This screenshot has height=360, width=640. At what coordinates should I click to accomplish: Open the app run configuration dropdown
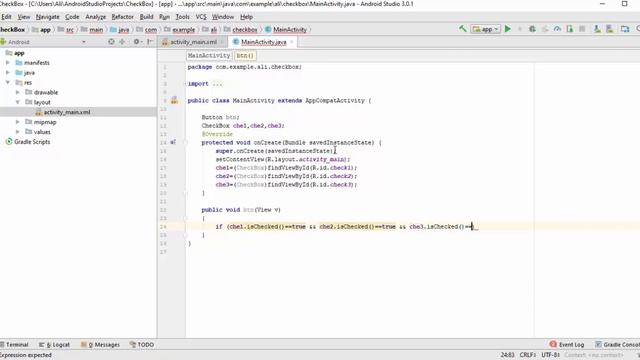point(485,29)
